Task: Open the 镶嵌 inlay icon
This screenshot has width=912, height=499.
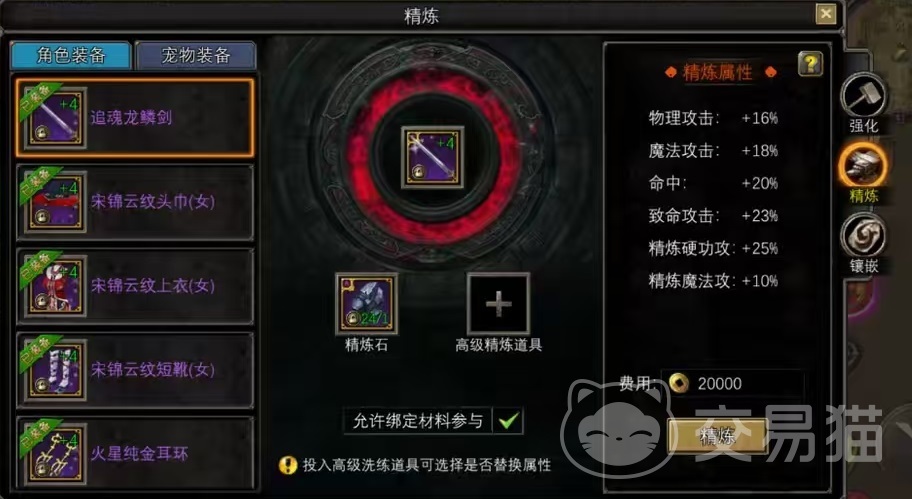Action: [863, 236]
